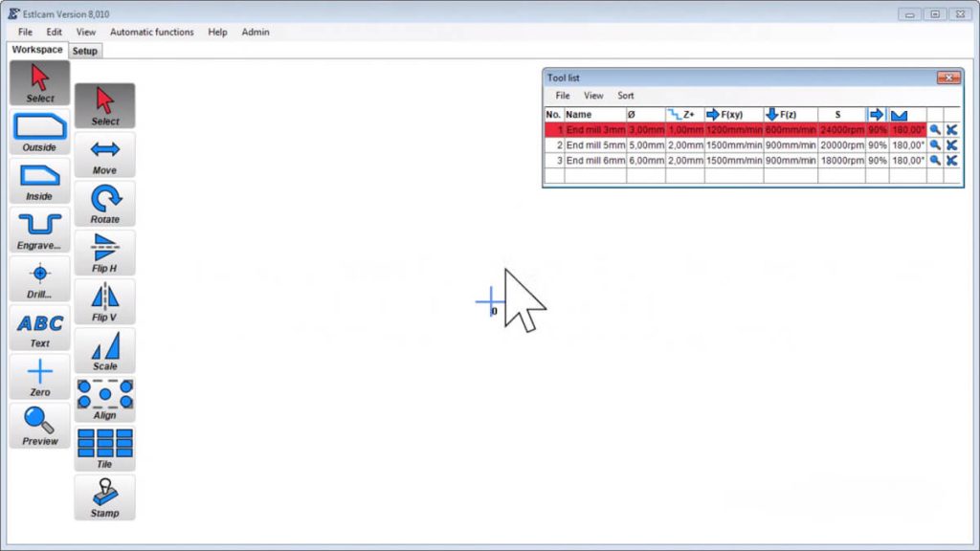Delete End mill 6mm with the X icon
The image size is (980, 551).
(951, 161)
